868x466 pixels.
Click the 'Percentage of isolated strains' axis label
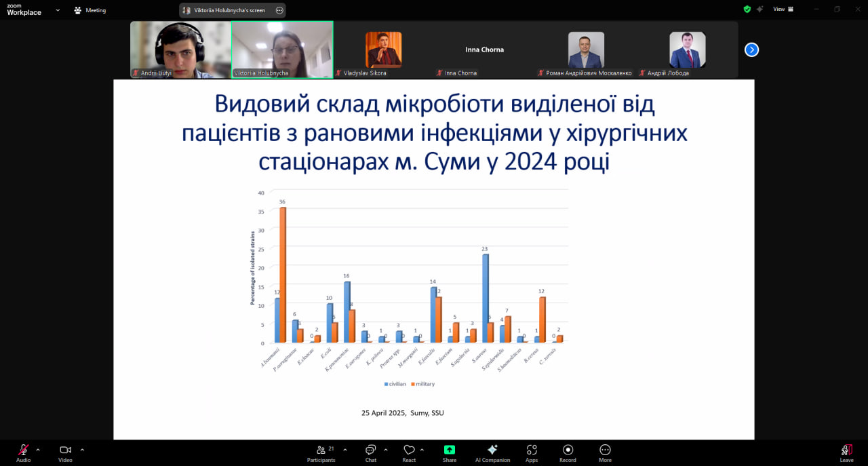click(252, 267)
